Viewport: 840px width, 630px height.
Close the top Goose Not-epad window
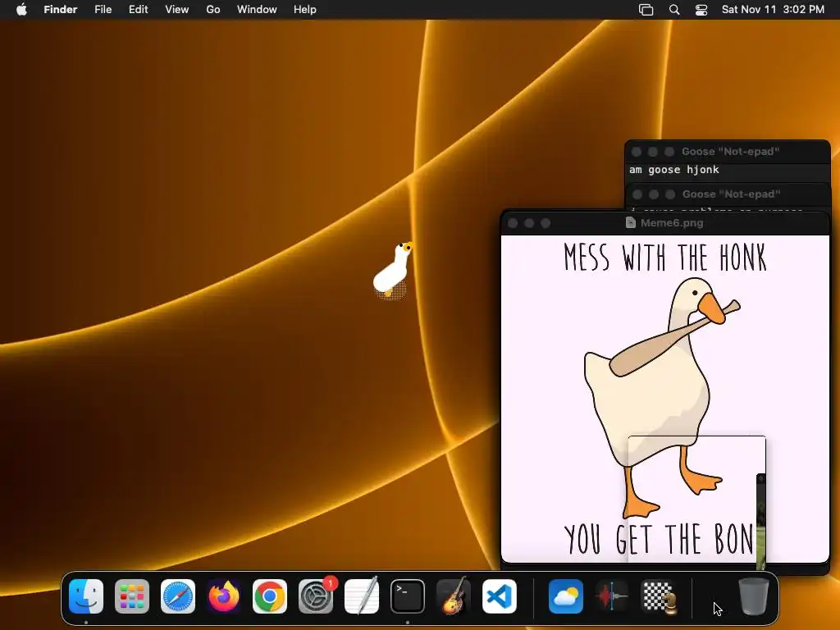(x=637, y=152)
